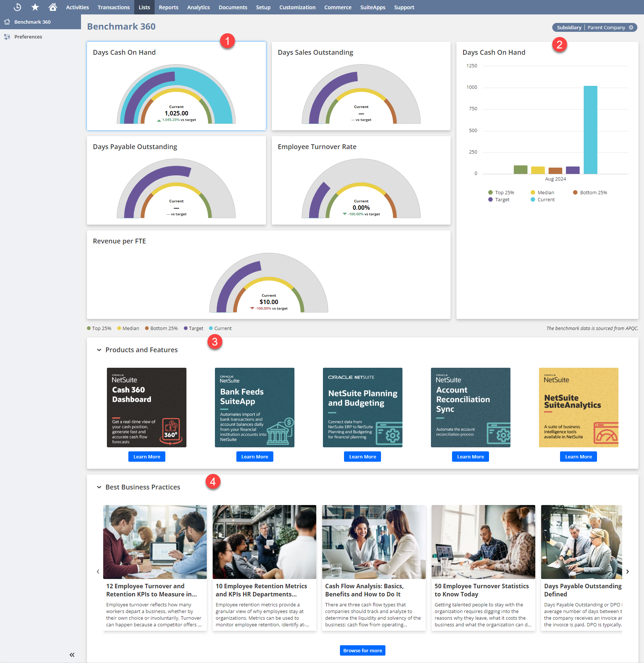This screenshot has width=644, height=663.
Task: Remove the Parent Company subsidiary filter
Action: tap(631, 27)
